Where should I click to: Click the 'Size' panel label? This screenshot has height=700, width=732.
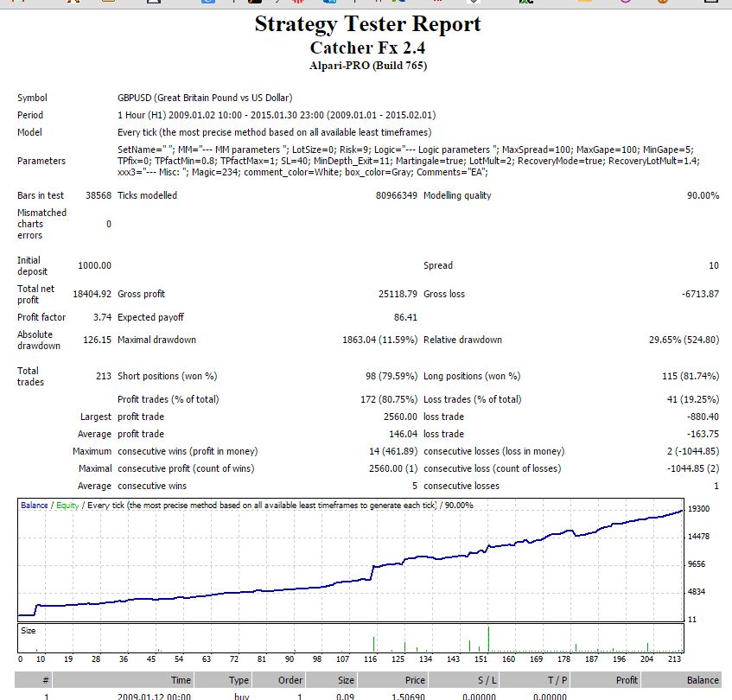[x=28, y=631]
